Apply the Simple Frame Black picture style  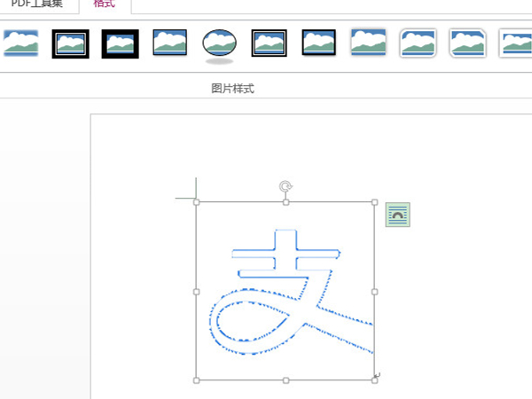[169, 43]
